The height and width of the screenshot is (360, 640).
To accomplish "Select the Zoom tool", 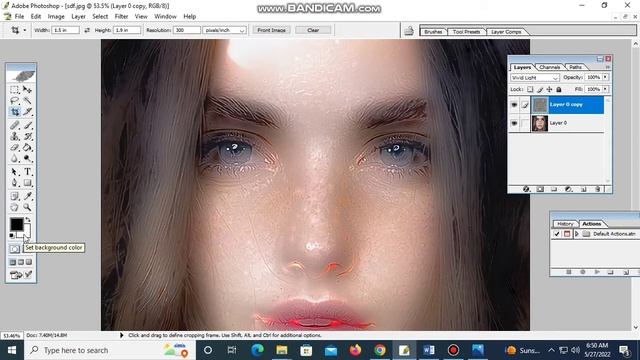I will pos(27,207).
